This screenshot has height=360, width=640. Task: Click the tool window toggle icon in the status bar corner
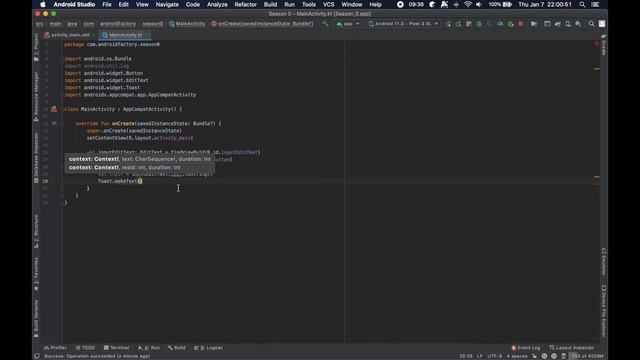point(37,356)
